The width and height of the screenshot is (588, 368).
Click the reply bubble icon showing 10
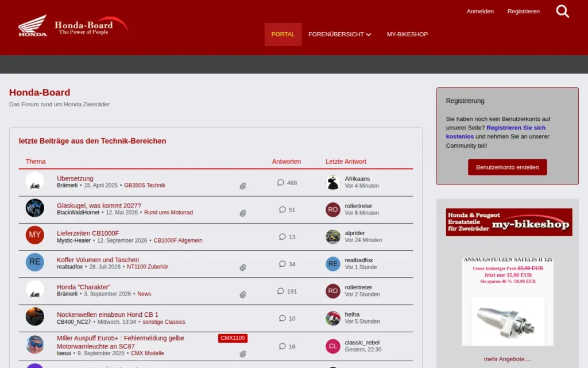(283, 318)
